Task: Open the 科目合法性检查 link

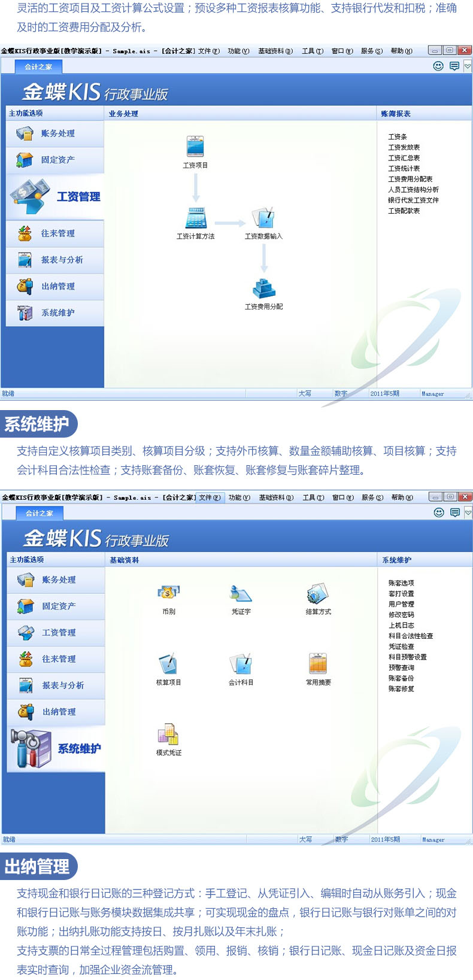Action: [411, 636]
